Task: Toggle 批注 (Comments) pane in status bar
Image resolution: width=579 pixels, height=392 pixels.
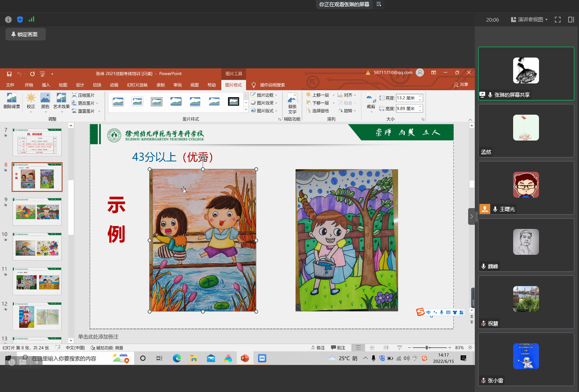Action: click(x=338, y=347)
